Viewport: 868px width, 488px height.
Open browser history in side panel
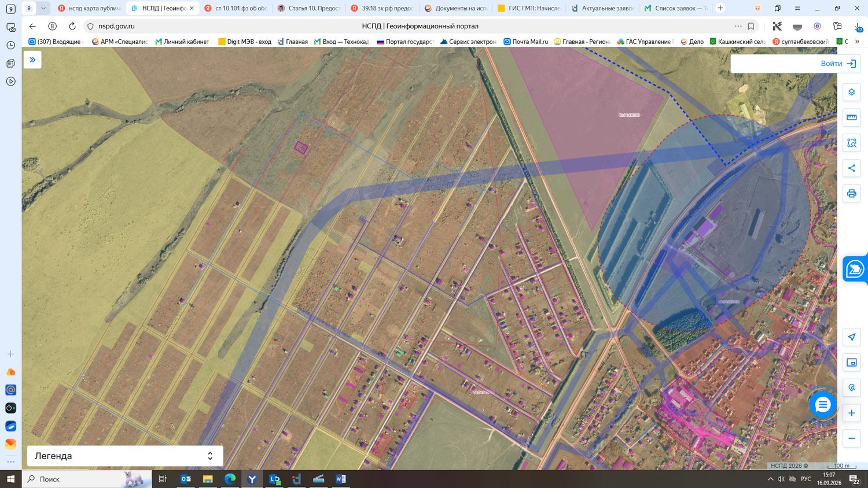[10, 45]
